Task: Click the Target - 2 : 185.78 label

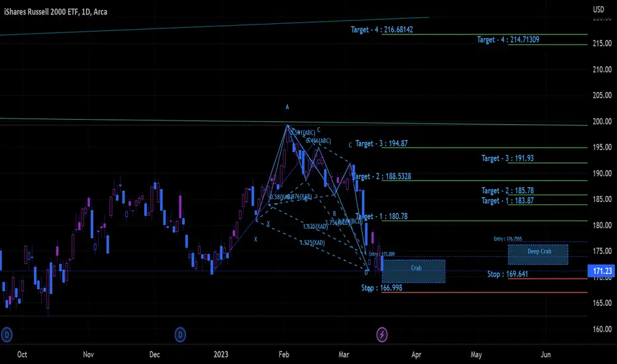Action: (508, 191)
